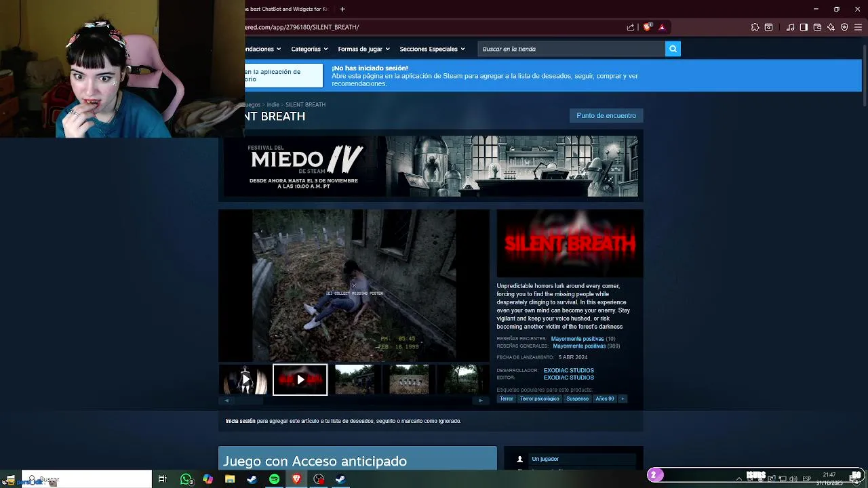The height and width of the screenshot is (488, 868).
Task: Open the Brave Wallet icon
Action: [x=817, y=27]
